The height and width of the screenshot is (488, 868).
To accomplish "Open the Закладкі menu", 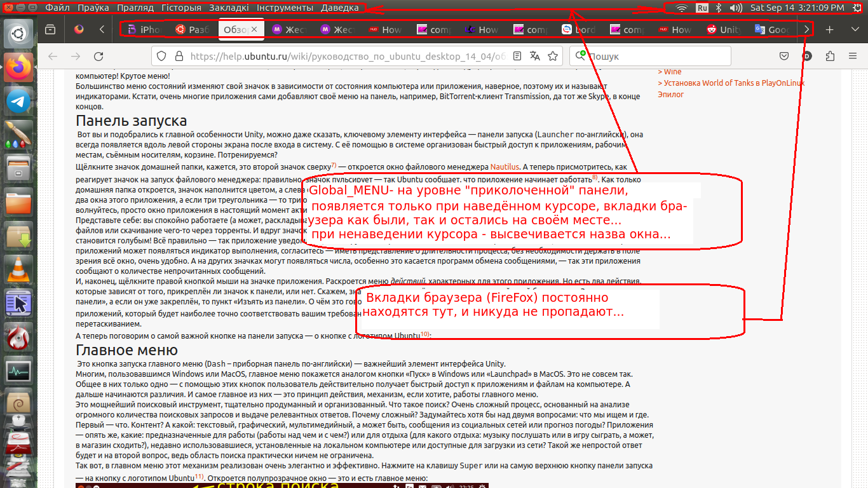I will (x=229, y=8).
